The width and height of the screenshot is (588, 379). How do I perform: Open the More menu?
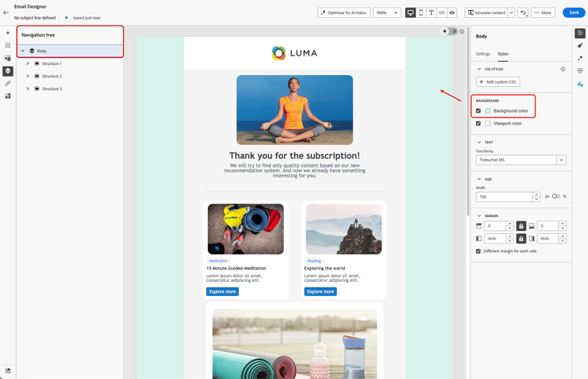tap(543, 13)
